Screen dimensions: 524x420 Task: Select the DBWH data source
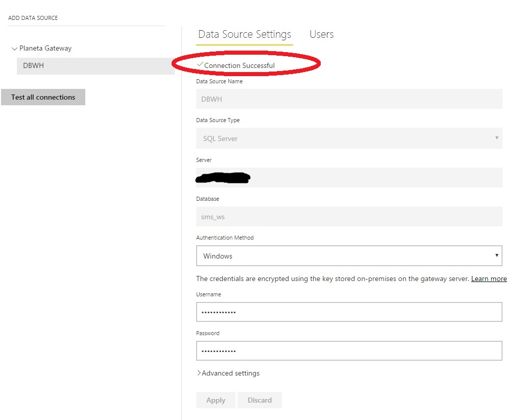point(96,66)
